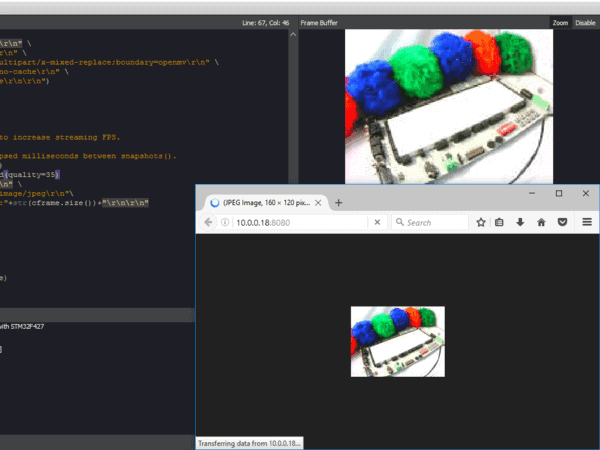Click the Firefox Search box
Viewport: 600px width, 450px height.
coord(430,222)
